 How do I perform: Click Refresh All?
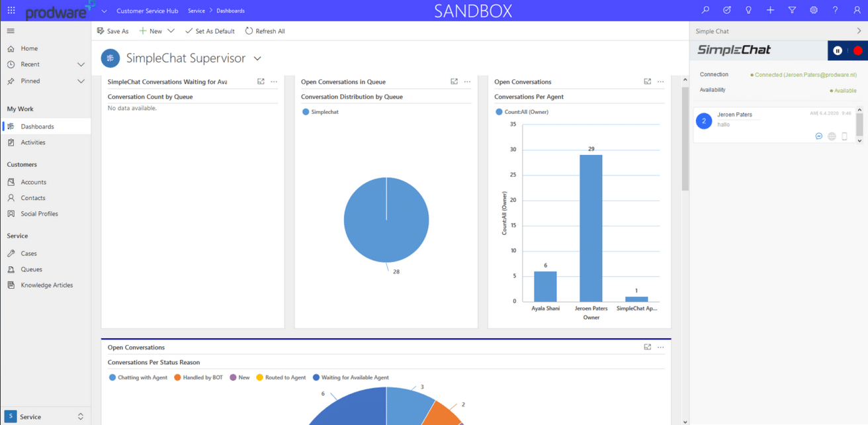pyautogui.click(x=265, y=31)
